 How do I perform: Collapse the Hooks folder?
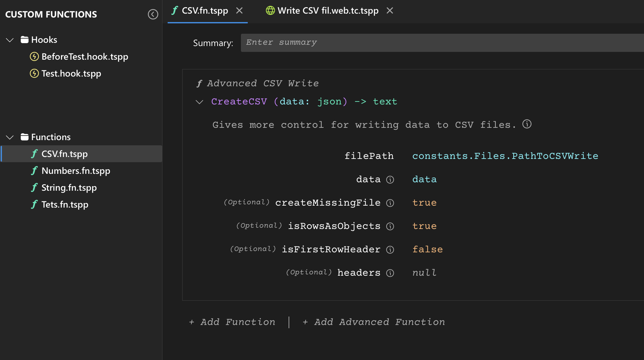[x=9, y=40]
